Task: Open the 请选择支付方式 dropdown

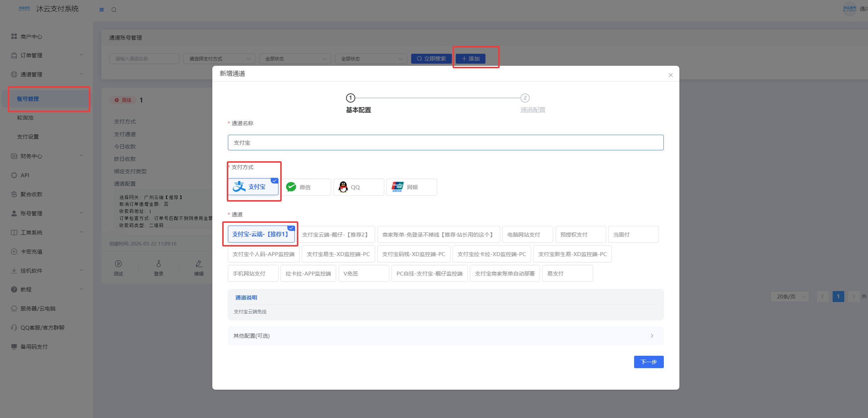Action: [x=219, y=59]
